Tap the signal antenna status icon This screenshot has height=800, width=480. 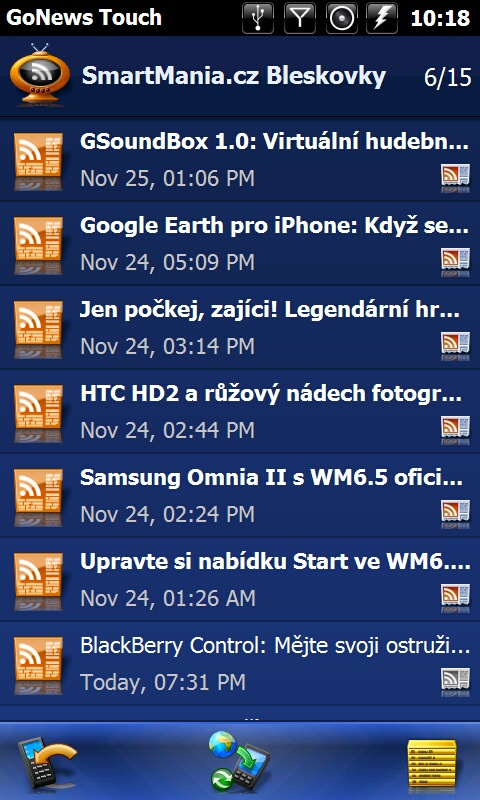point(299,18)
